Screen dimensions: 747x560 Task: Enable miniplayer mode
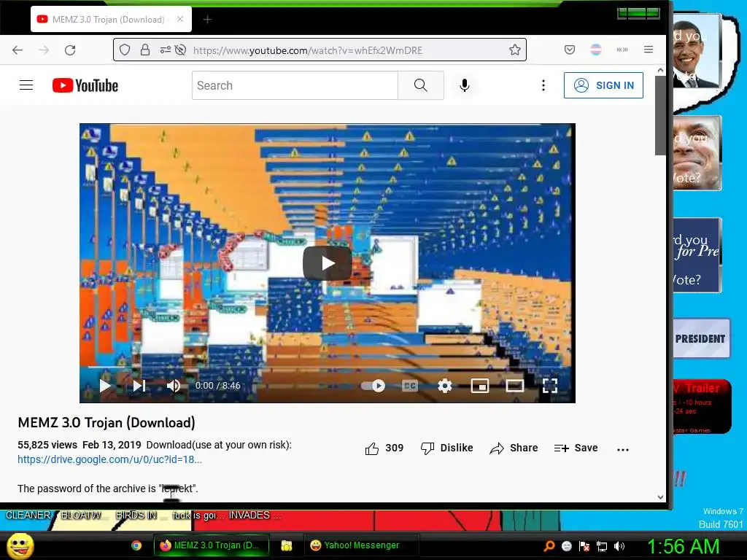pyautogui.click(x=480, y=386)
